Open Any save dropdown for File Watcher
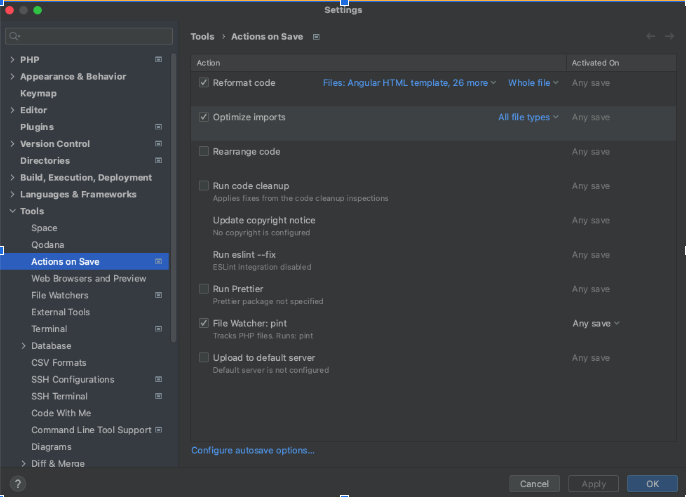This screenshot has height=497, width=686. (x=595, y=324)
